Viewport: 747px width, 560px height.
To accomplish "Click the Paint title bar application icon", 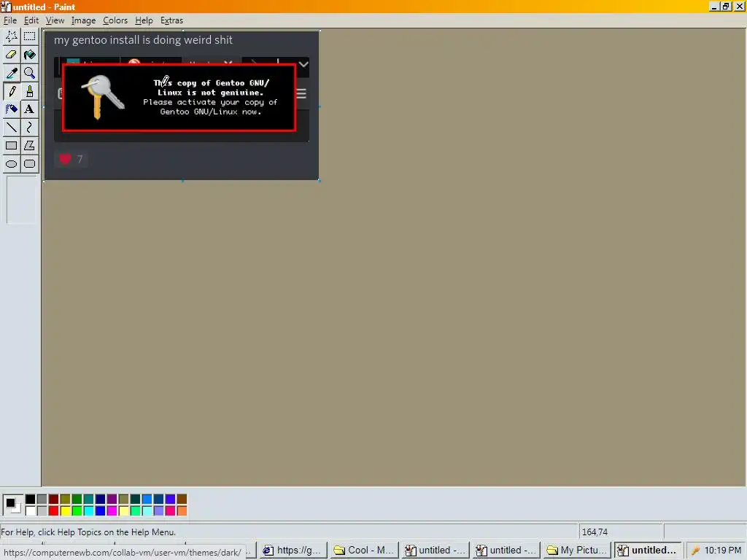I will click(6, 7).
